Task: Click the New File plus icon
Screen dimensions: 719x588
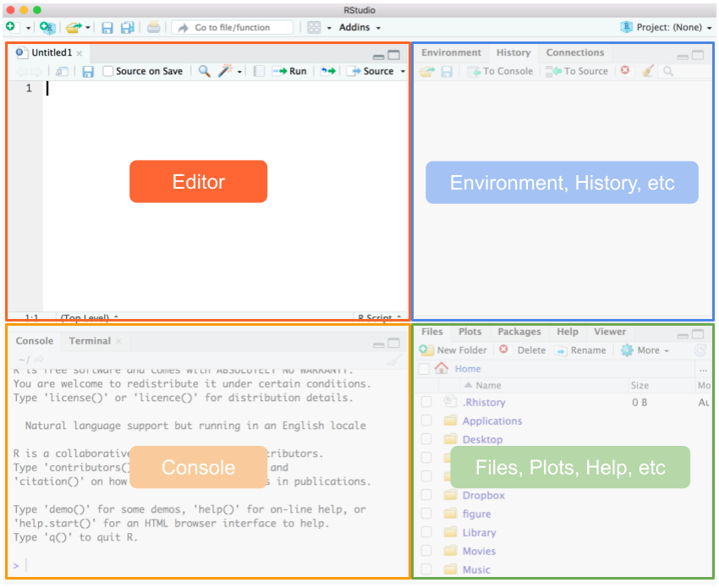Action: tap(10, 27)
